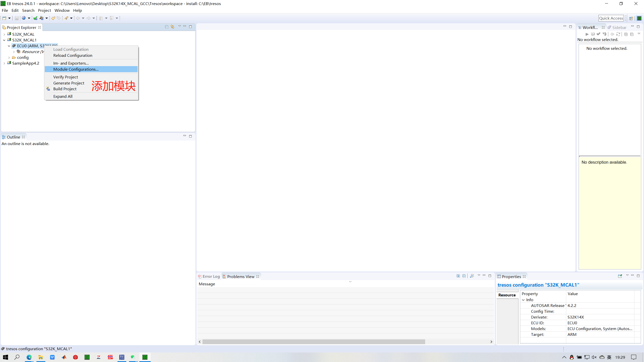This screenshot has height=362, width=644.
Task: Open dropdown arrow beside the new project icon
Action: pyautogui.click(x=9, y=18)
